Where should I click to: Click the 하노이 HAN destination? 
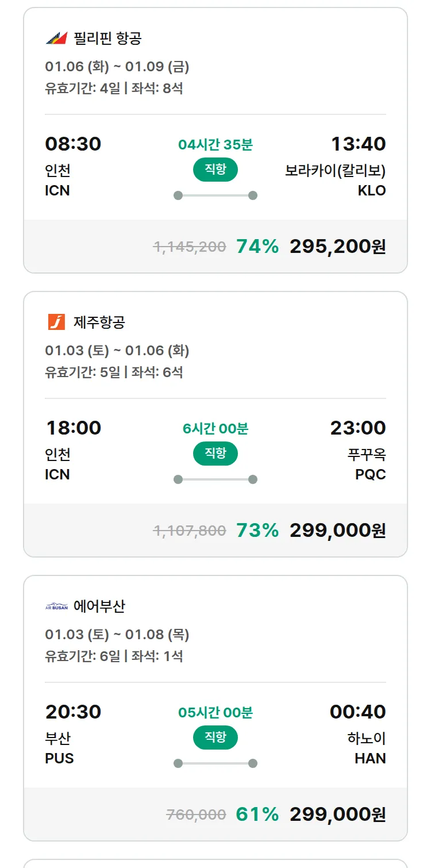point(367,748)
